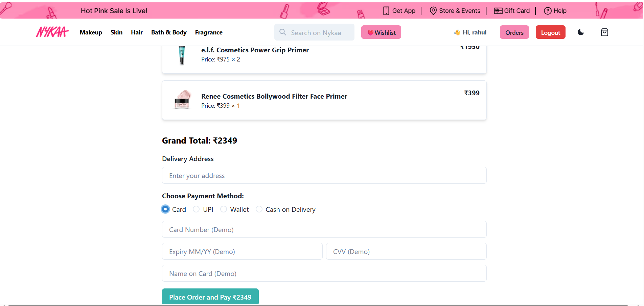Image resolution: width=644 pixels, height=306 pixels.
Task: Open the Fragrance menu
Action: tap(209, 32)
